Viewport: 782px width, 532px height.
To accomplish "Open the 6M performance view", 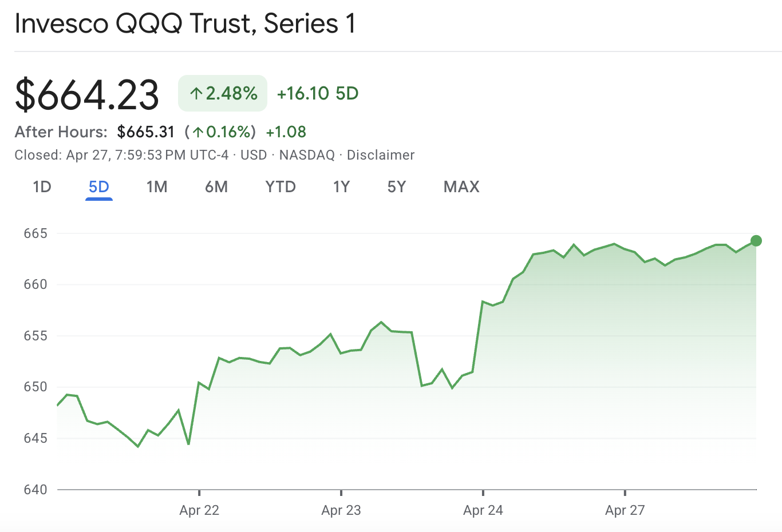I will (216, 186).
